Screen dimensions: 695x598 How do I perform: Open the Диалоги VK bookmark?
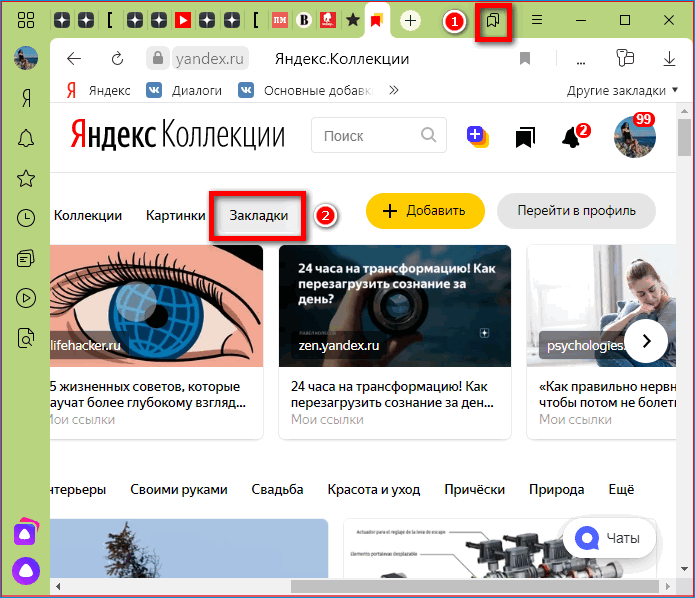[184, 90]
